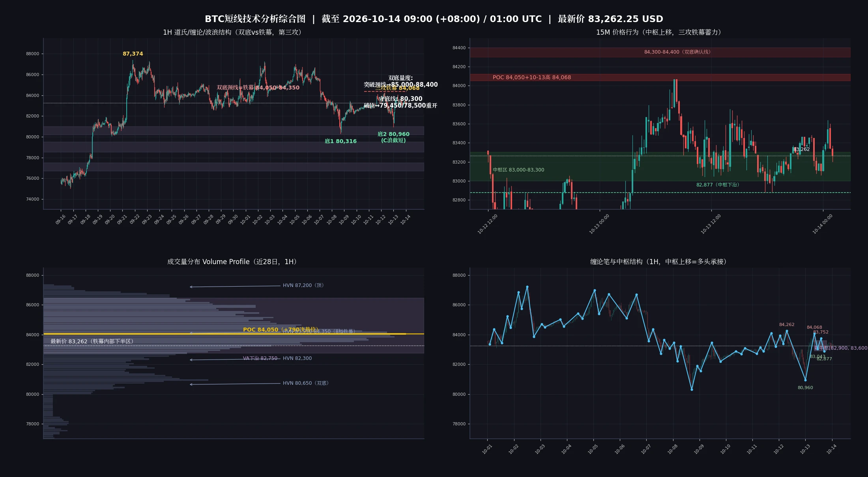Click the POC 84,050 yellow line label
Image resolution: width=868 pixels, height=477 pixels.
tap(260, 330)
